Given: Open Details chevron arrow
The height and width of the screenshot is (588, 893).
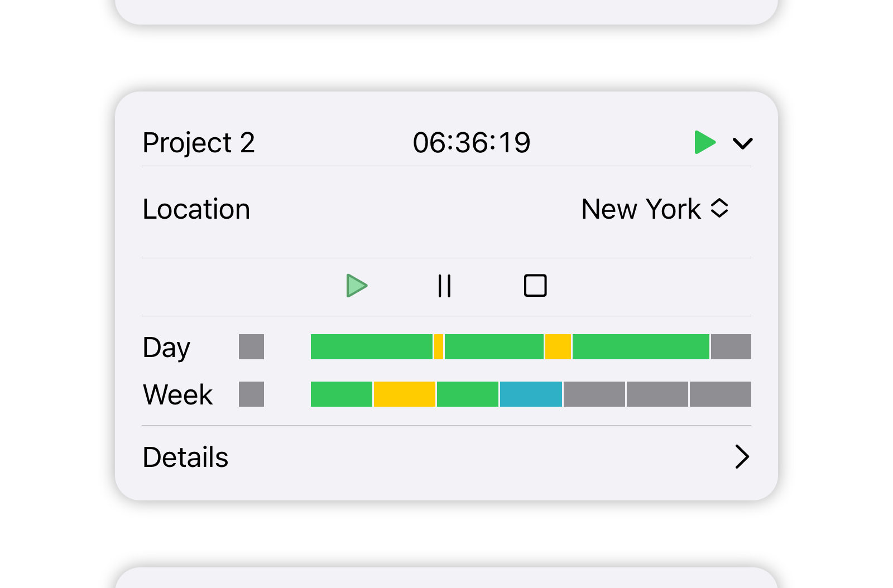Looking at the screenshot, I should tap(742, 457).
